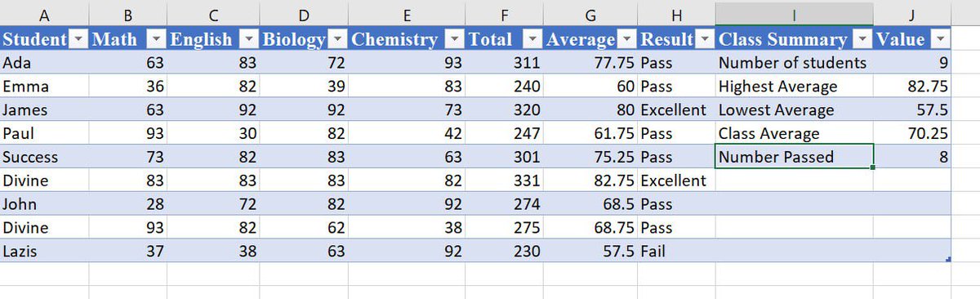Open the Student column filter dropdown
This screenshot has width=980, height=299.
tap(78, 40)
